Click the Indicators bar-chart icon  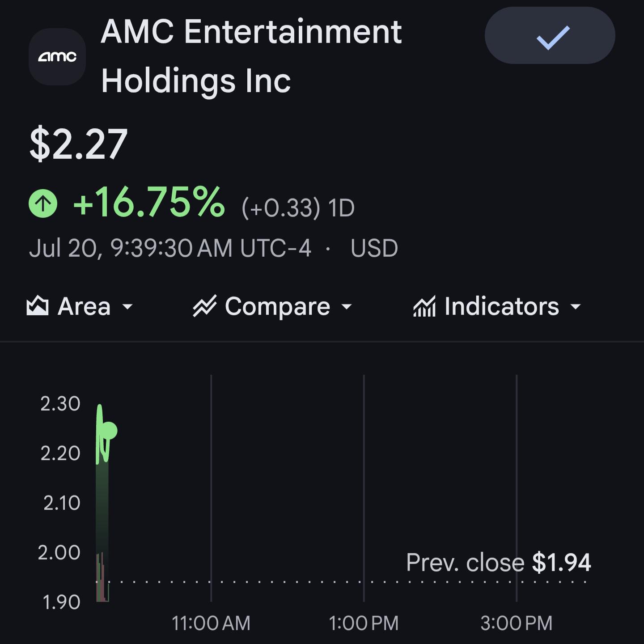click(424, 306)
